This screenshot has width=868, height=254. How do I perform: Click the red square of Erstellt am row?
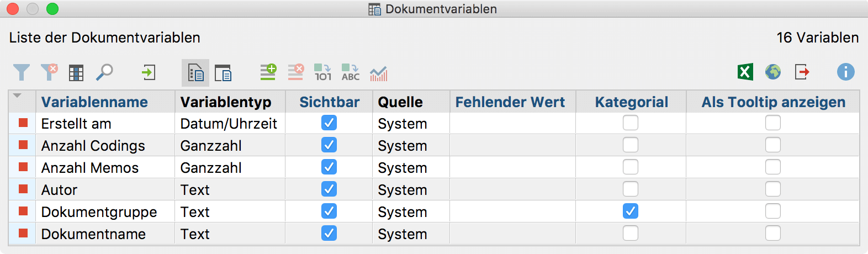point(23,123)
